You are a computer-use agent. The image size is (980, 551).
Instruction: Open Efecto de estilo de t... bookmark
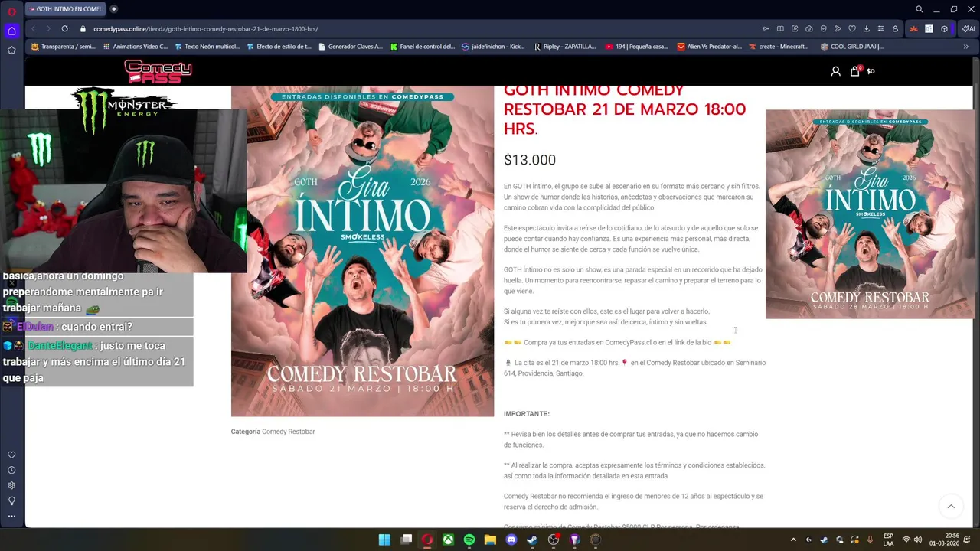point(279,47)
